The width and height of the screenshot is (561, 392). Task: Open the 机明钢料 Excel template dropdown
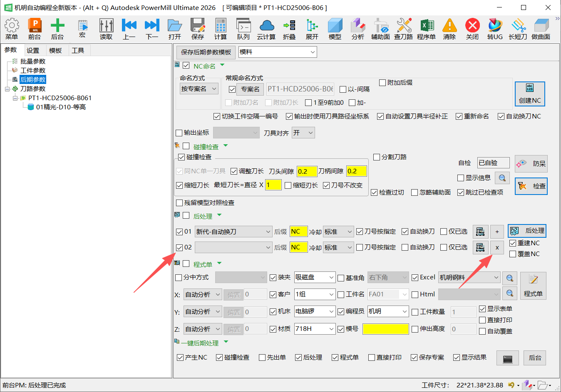tap(469, 277)
